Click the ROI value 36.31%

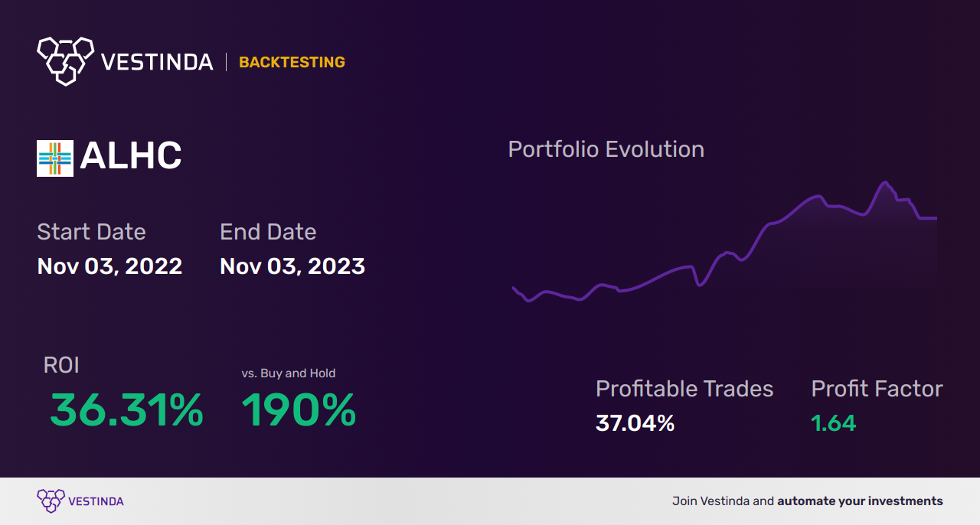pyautogui.click(x=126, y=411)
